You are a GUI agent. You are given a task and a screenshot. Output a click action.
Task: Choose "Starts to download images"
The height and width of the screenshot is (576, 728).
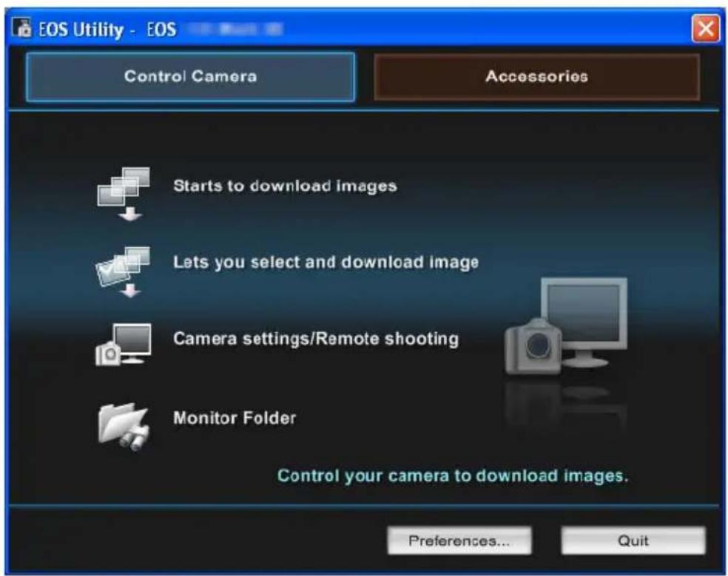[x=285, y=186]
